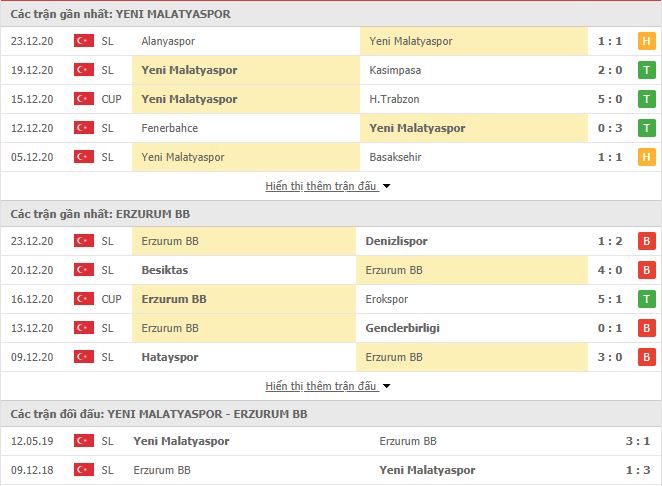Click the Yeni Malatyaspor recent matches header
The image size is (662, 486).
click(331, 14)
